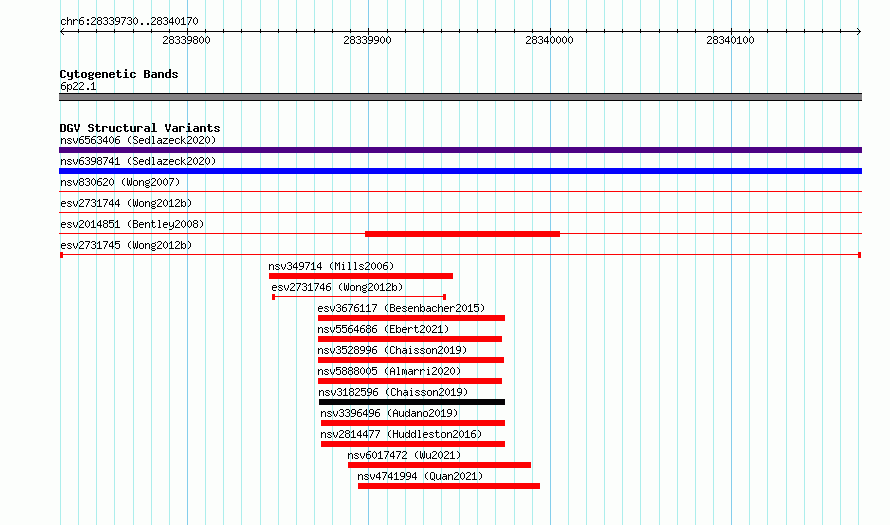Click the left arrow end of the ruler
The width and height of the screenshot is (890, 525).
pyautogui.click(x=62, y=32)
